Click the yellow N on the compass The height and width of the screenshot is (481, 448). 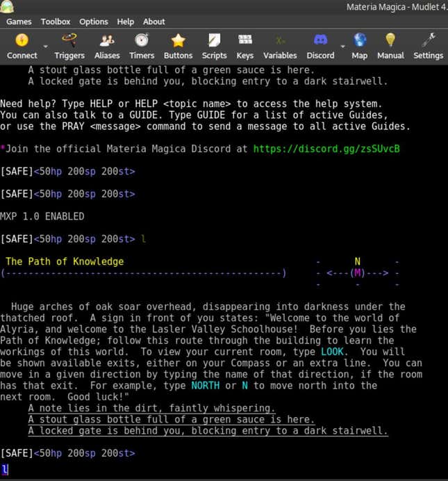coord(357,261)
